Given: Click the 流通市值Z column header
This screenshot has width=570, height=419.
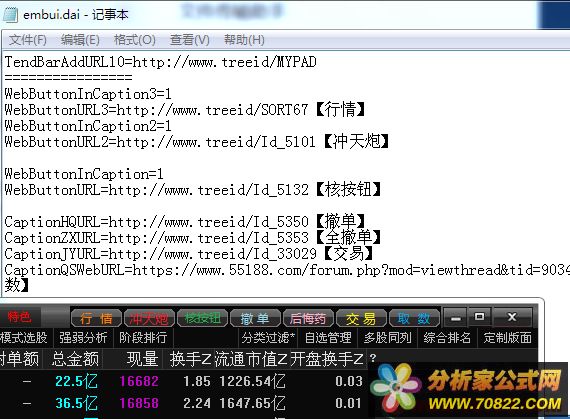Looking at the screenshot, I should coord(251,359).
